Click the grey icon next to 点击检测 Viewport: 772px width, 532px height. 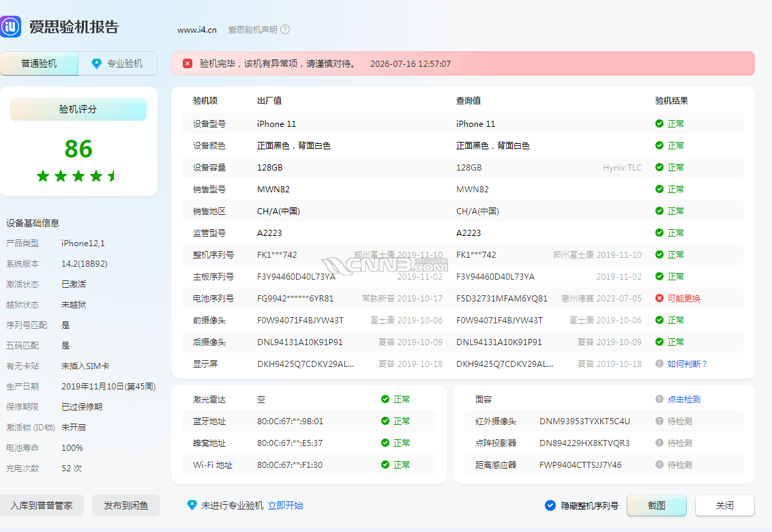[x=659, y=399]
